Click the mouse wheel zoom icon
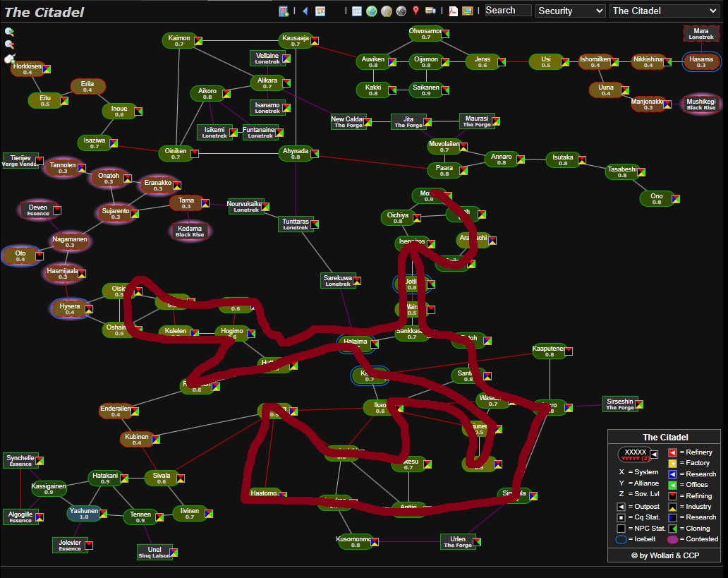Image resolution: width=728 pixels, height=578 pixels. 9,59
